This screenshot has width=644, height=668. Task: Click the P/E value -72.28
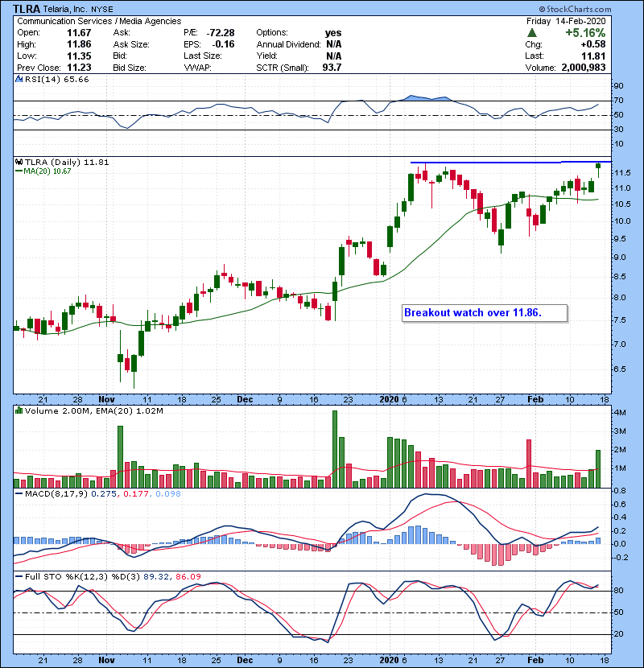click(x=221, y=33)
